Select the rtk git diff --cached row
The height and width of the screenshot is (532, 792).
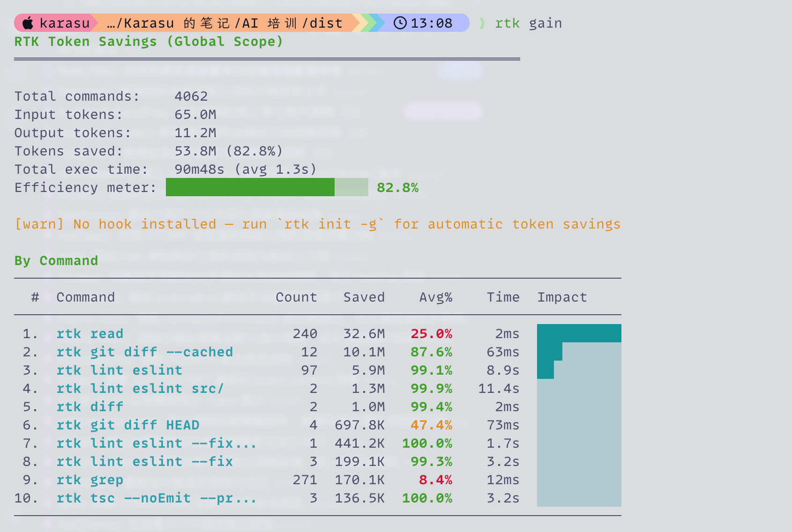click(x=318, y=352)
